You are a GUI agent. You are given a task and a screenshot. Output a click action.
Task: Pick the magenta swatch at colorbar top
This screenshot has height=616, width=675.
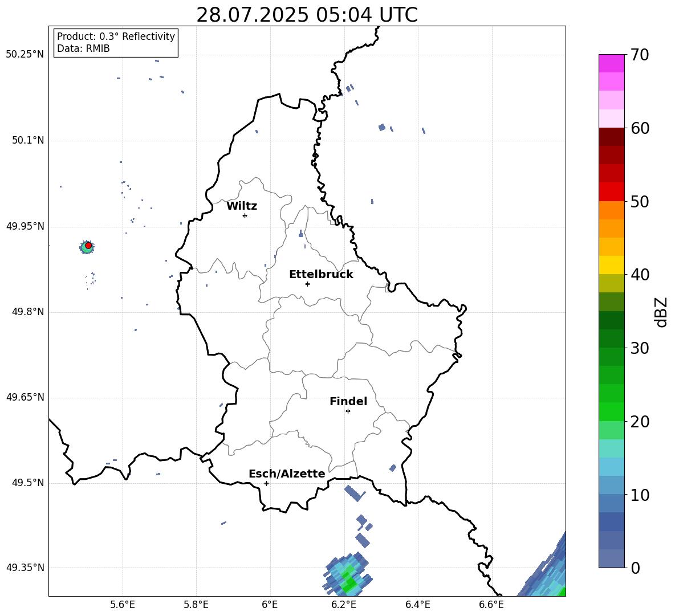click(x=611, y=64)
